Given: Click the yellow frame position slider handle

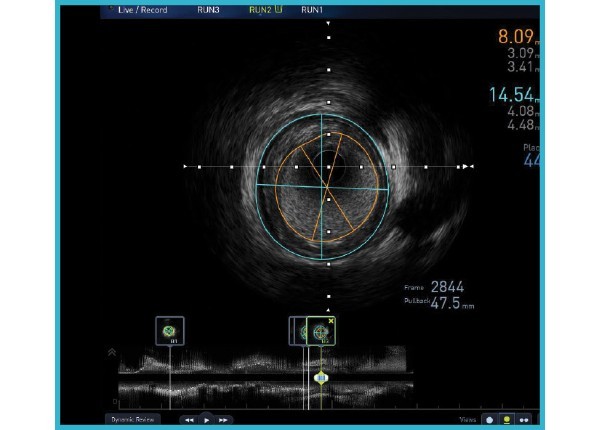Looking at the screenshot, I should (321, 378).
